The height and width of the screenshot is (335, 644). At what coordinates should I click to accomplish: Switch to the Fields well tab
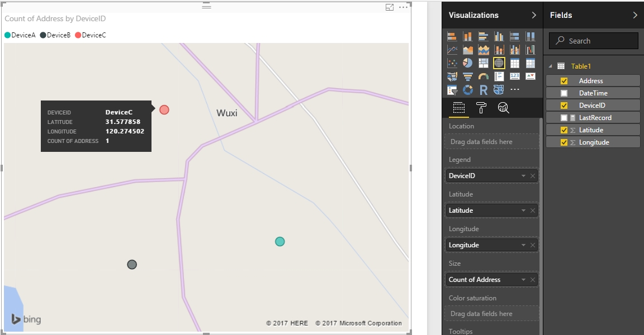click(x=459, y=108)
